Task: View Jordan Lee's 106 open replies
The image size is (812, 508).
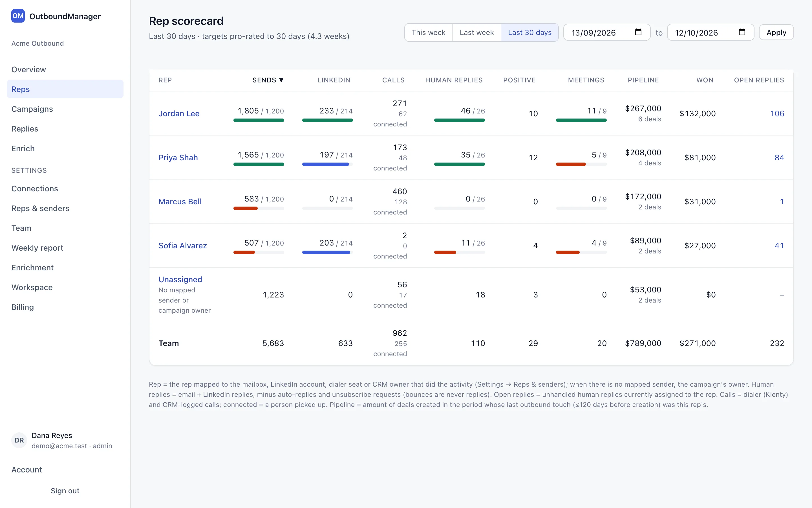Action: (777, 113)
